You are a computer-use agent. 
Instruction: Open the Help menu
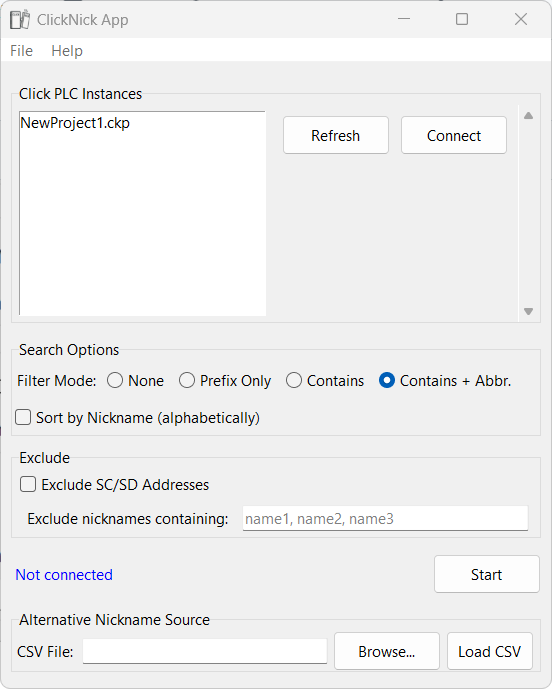pyautogui.click(x=67, y=51)
